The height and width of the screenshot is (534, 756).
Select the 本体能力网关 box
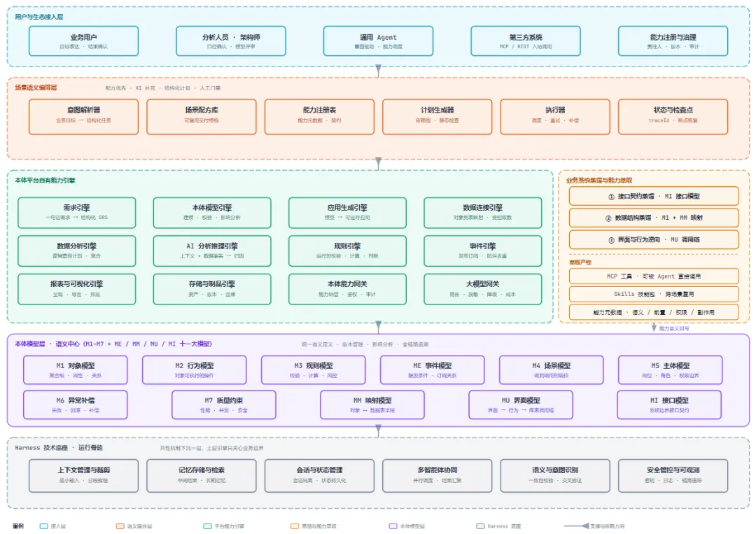(348, 289)
